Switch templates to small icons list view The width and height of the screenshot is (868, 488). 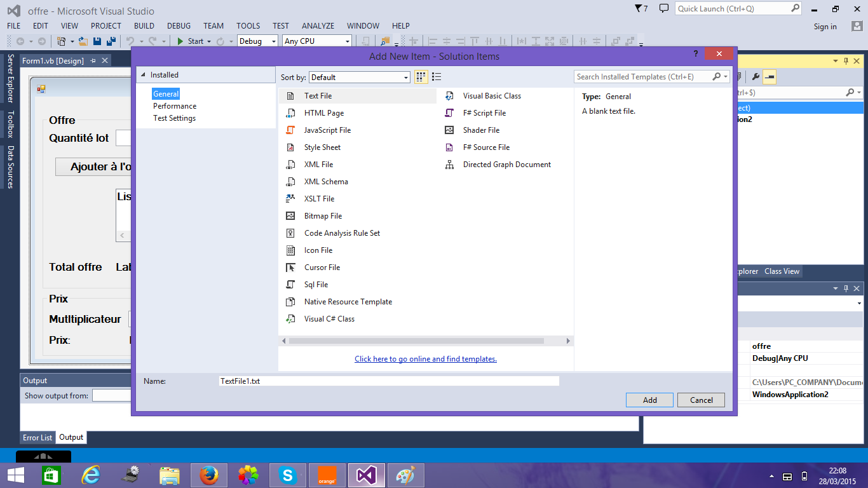point(437,77)
